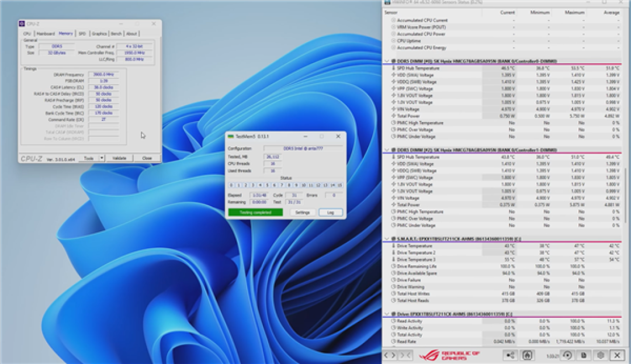Collapse the S.M.A.R.T. sensor group
The width and height of the screenshot is (631, 364).
click(x=387, y=239)
